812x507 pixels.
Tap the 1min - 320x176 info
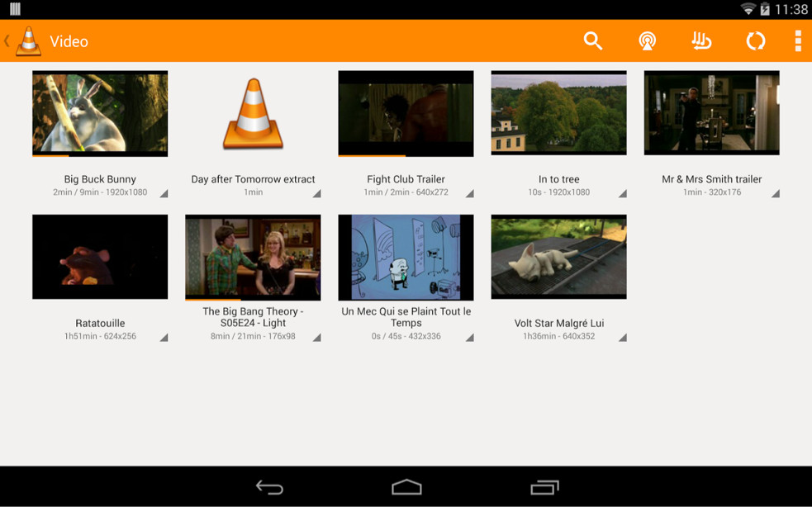pos(711,192)
